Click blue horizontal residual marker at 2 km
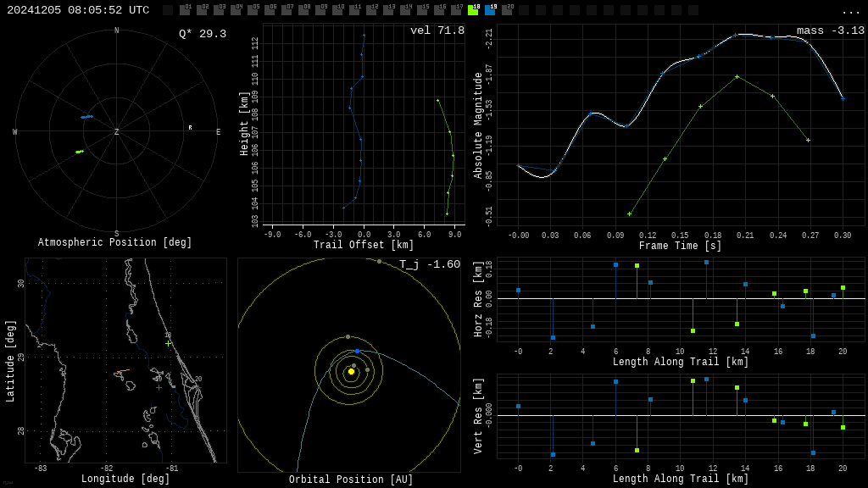 553,337
